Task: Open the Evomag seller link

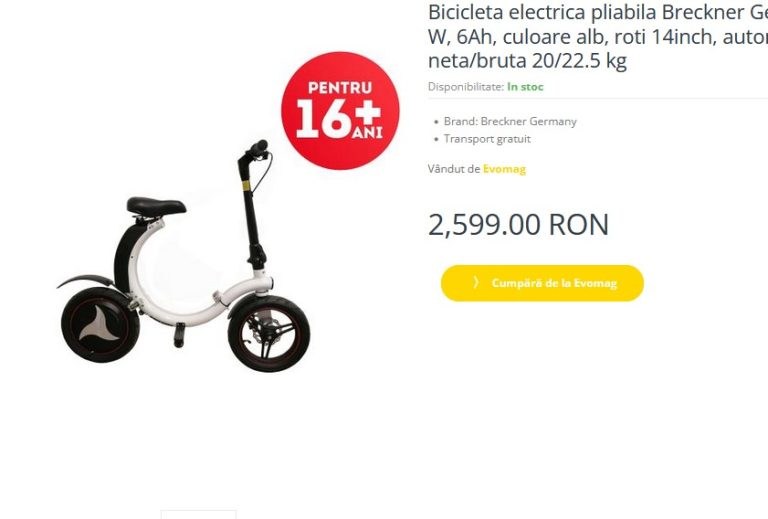Action: [x=504, y=169]
